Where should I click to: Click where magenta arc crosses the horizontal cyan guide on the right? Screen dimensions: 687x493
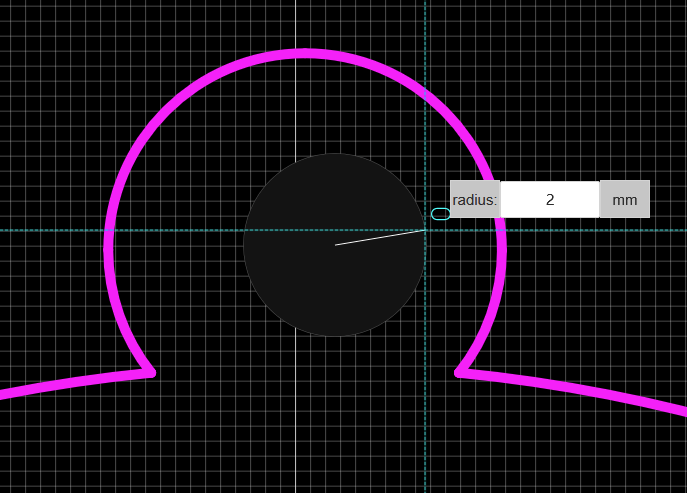pyautogui.click(x=500, y=230)
